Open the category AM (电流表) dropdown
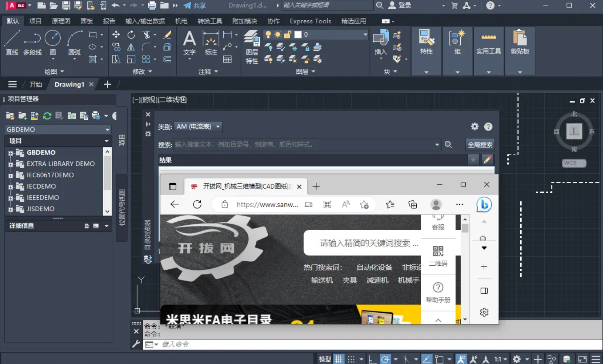This screenshot has width=603, height=364. (x=198, y=126)
